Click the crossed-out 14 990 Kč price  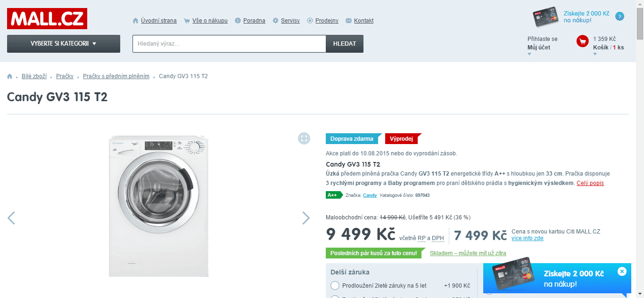coord(393,217)
